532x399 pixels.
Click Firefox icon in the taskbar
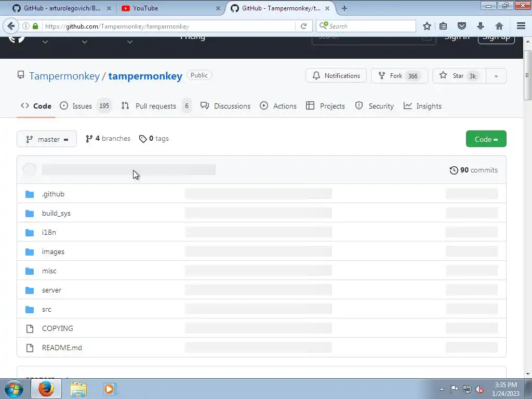click(46, 389)
